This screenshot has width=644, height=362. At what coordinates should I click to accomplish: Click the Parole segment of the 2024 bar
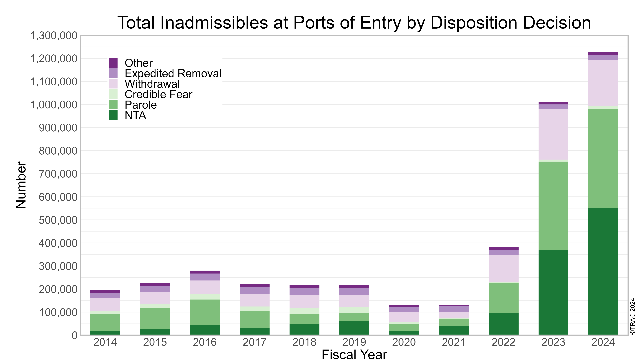pyautogui.click(x=603, y=158)
